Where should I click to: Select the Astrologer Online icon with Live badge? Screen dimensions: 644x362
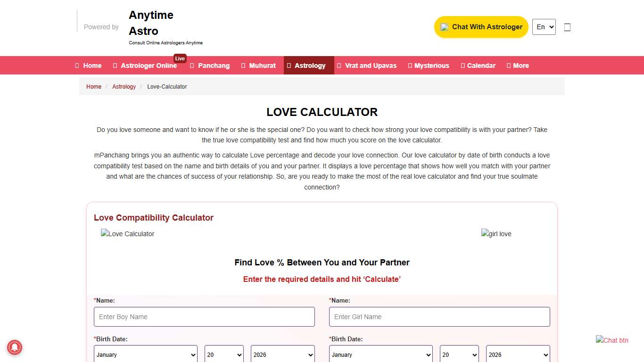[114, 65]
